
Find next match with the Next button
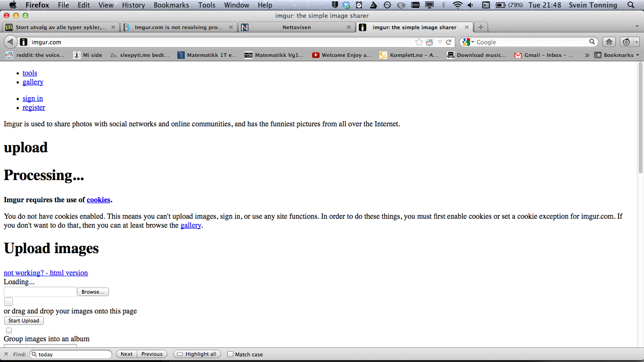126,354
